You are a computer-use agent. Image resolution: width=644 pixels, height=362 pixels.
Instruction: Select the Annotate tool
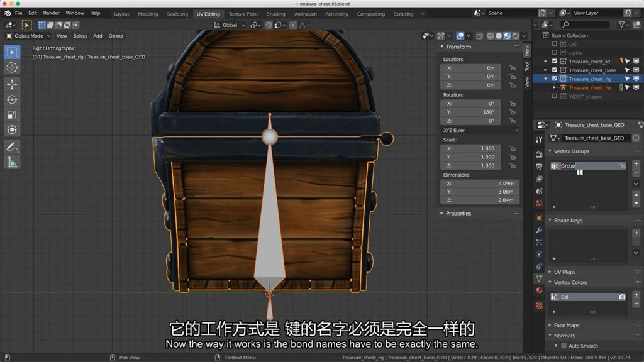(x=12, y=147)
